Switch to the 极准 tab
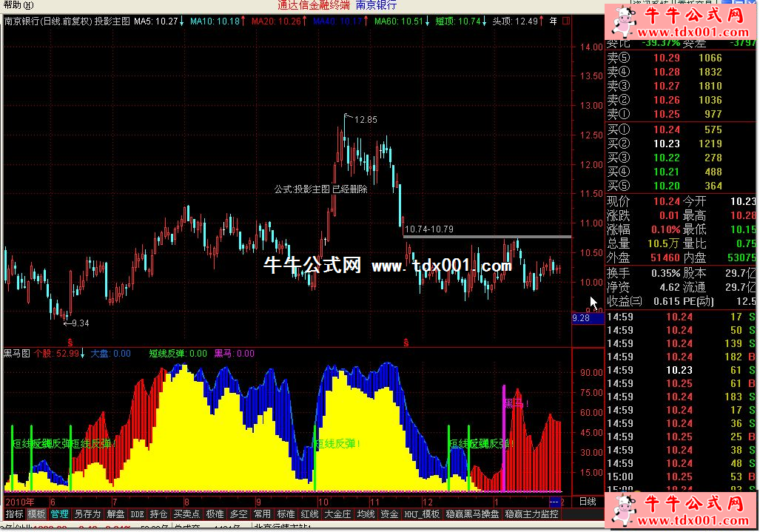The image size is (760, 532). pos(215,514)
